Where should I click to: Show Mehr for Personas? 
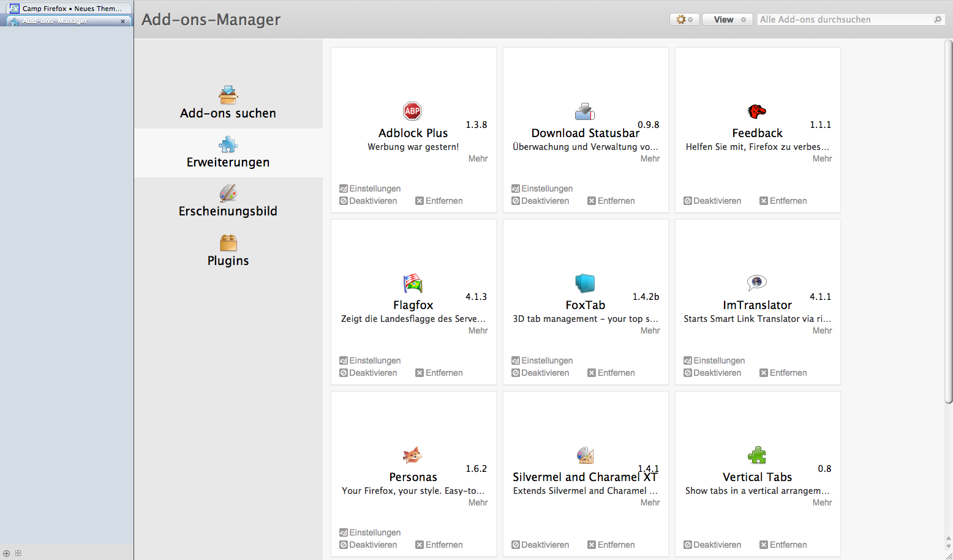point(478,502)
